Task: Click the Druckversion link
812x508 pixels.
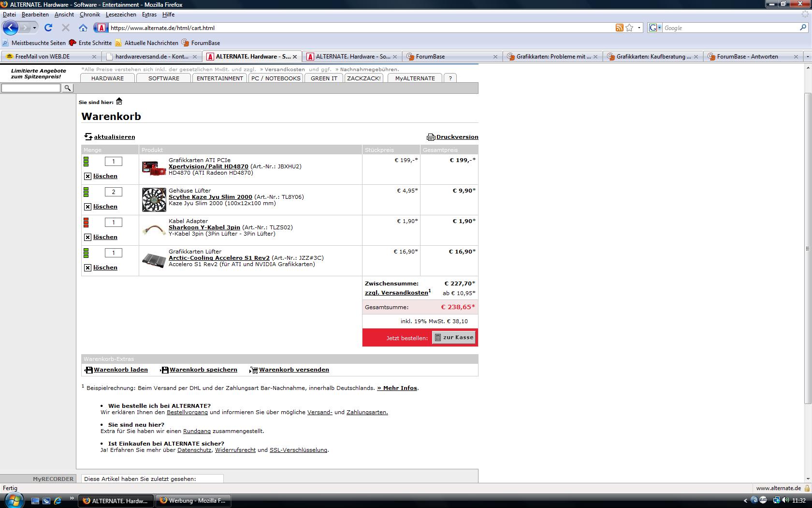Action: click(457, 137)
